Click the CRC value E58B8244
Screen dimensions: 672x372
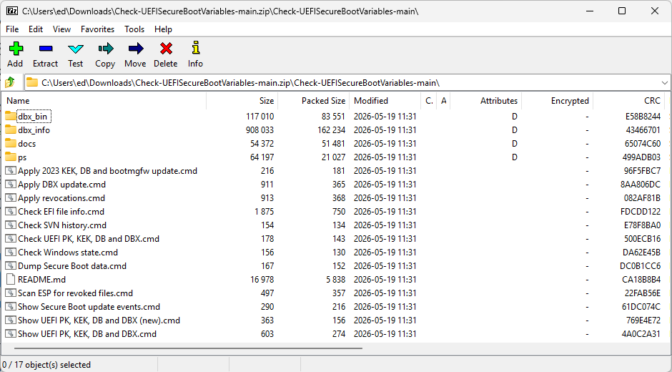tap(642, 116)
